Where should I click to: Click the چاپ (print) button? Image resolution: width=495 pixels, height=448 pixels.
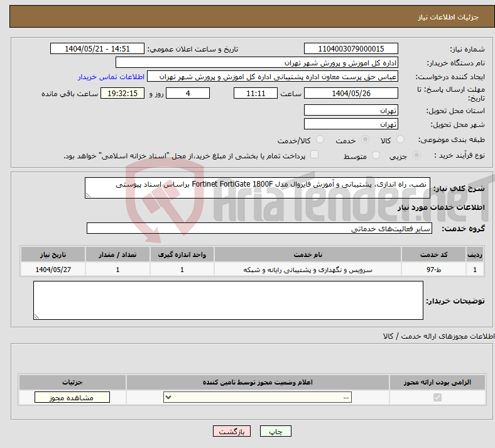pyautogui.click(x=280, y=432)
